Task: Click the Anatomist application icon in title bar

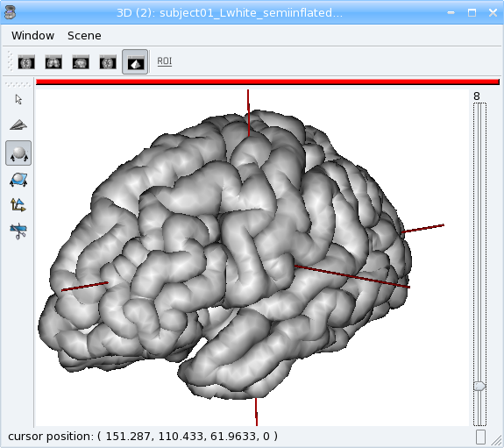Action: (11, 13)
